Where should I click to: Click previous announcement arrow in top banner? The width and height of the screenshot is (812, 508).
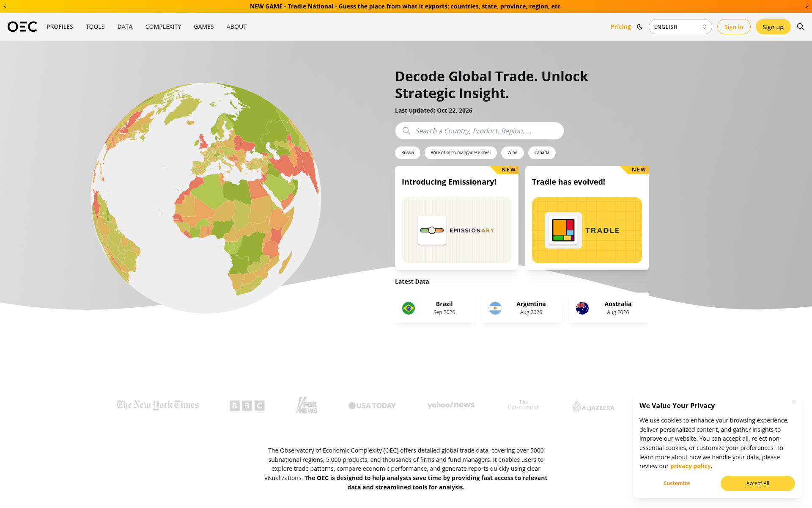pos(5,6)
